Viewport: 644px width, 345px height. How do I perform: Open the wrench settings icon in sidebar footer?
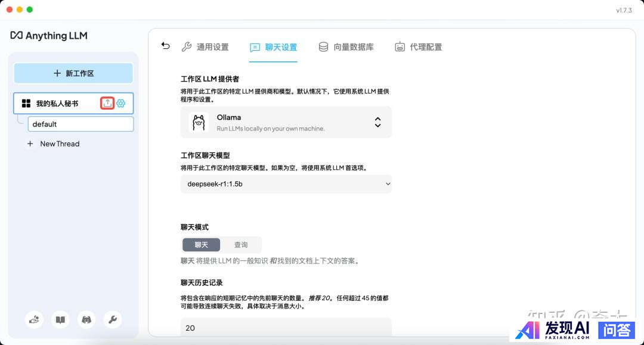[113, 319]
